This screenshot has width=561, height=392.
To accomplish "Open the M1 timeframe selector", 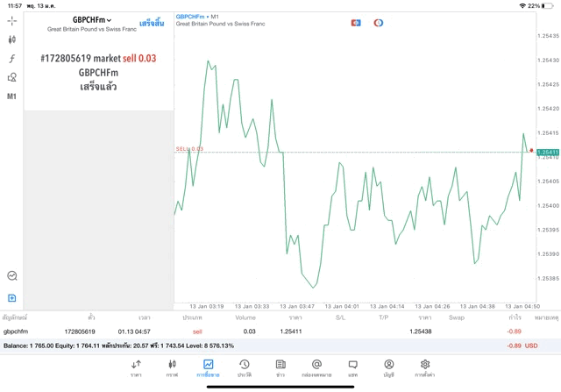I will click(11, 96).
